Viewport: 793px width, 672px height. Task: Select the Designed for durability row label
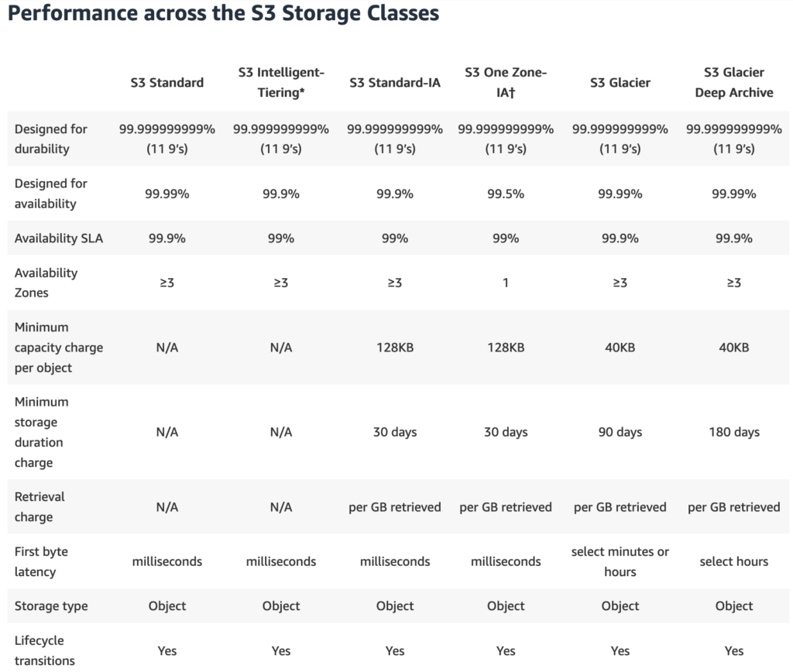pyautogui.click(x=51, y=139)
